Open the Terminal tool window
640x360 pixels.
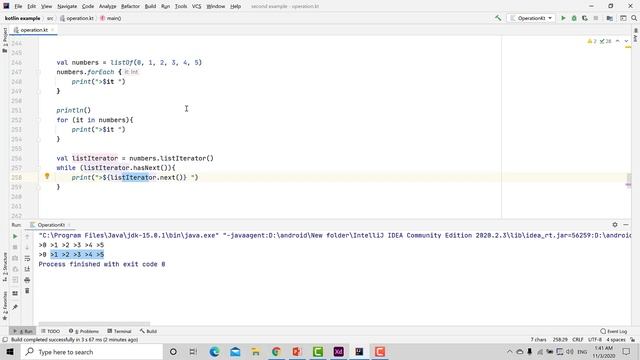pyautogui.click(x=119, y=331)
